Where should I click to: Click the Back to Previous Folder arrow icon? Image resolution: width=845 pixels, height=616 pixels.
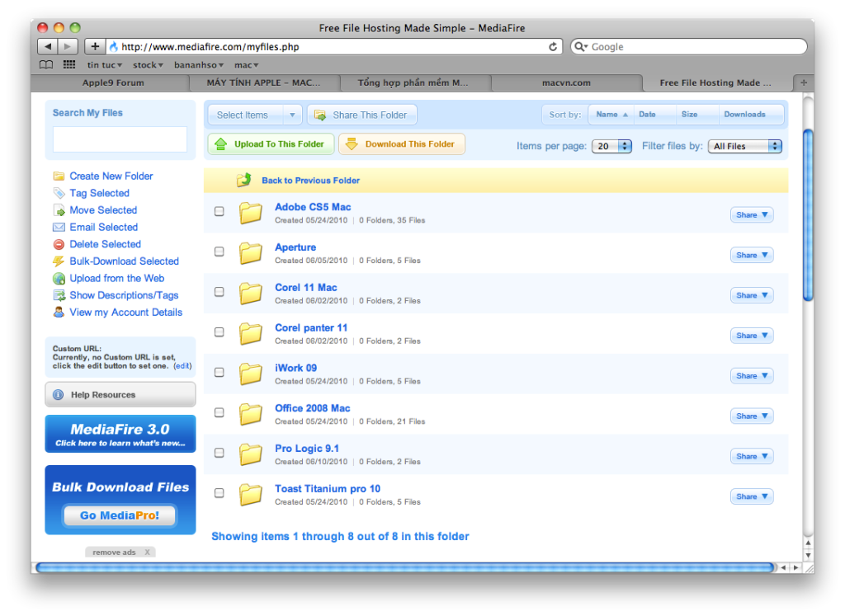coord(244,180)
